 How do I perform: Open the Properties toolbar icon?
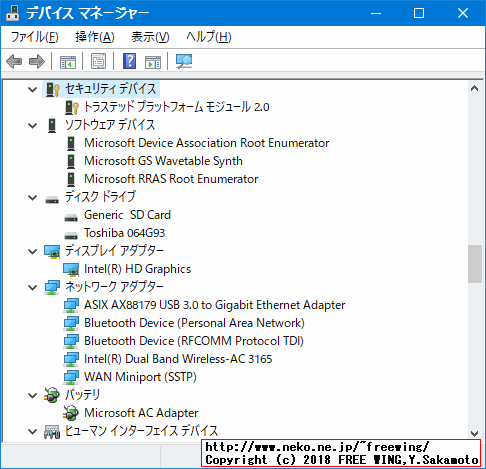click(x=99, y=61)
